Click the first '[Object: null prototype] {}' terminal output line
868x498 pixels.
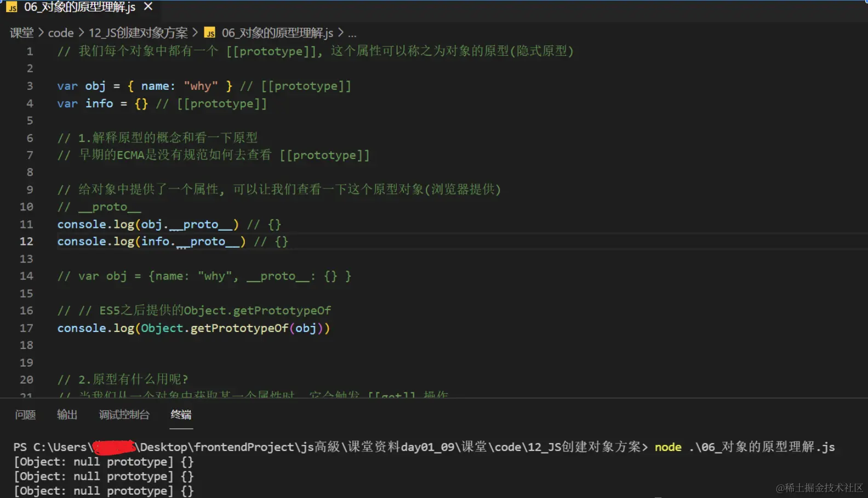point(104,462)
